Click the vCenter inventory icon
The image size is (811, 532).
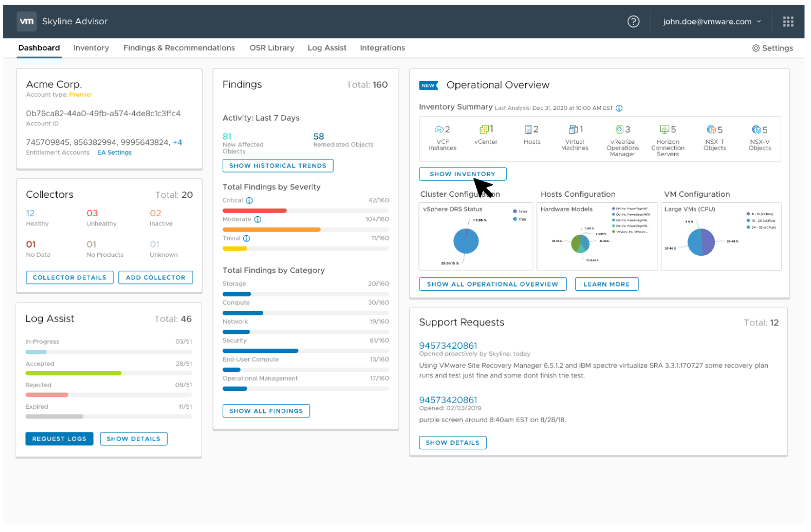point(483,129)
